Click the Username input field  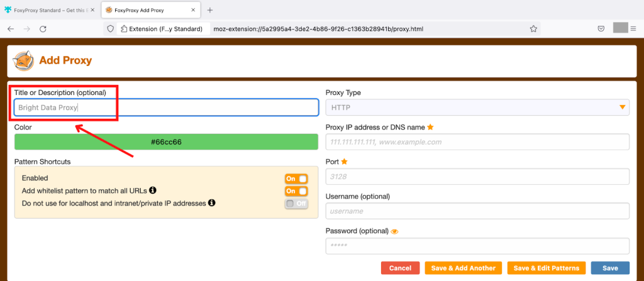[x=477, y=211]
